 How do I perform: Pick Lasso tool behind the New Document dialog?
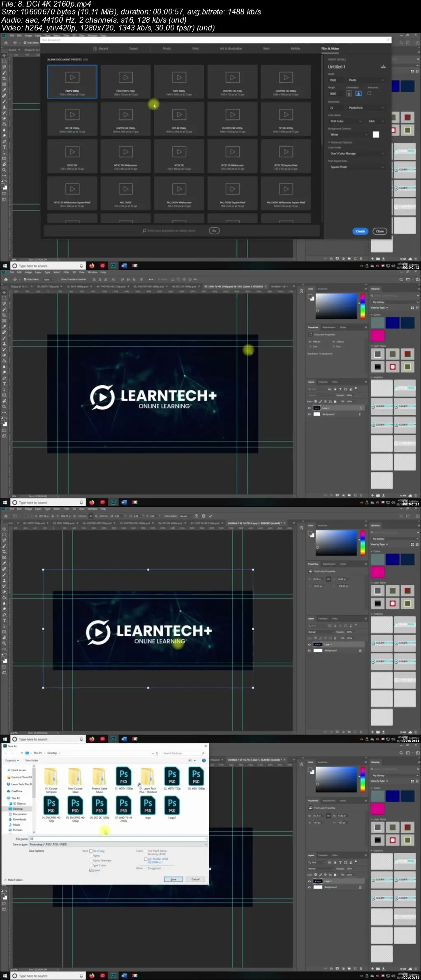coord(4,67)
